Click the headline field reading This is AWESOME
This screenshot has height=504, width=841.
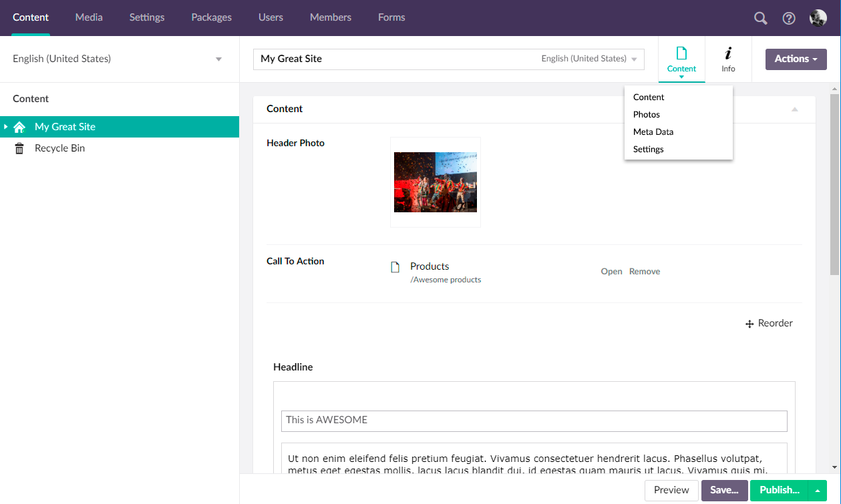point(534,421)
